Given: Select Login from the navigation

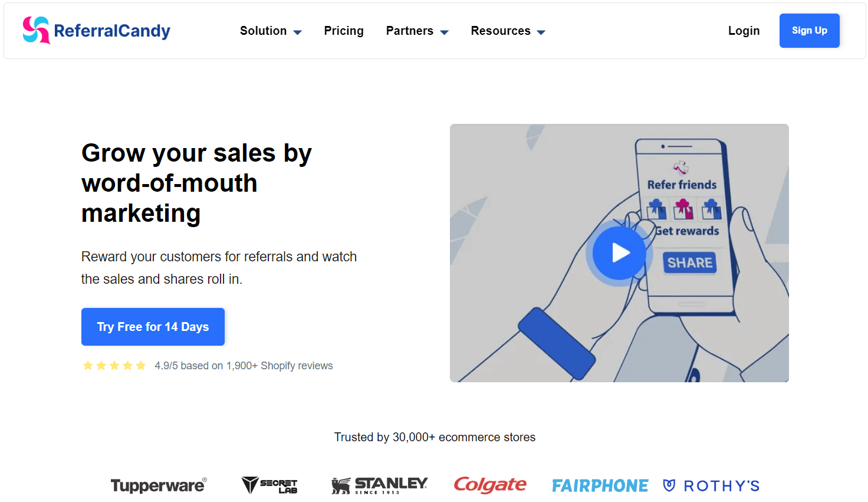Looking at the screenshot, I should pos(744,31).
